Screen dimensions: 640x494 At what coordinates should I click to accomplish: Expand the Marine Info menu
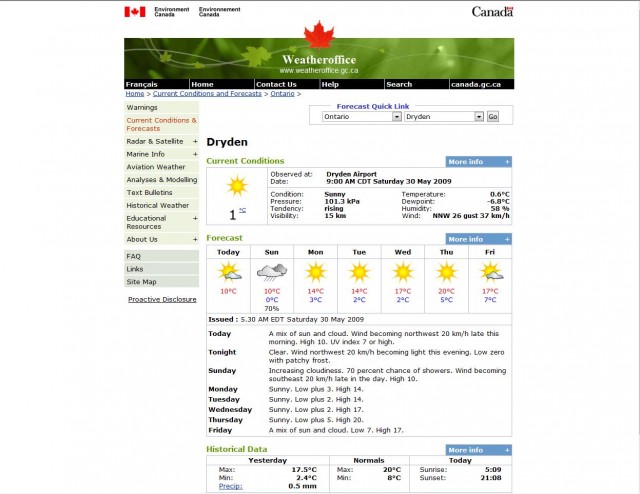tap(195, 154)
